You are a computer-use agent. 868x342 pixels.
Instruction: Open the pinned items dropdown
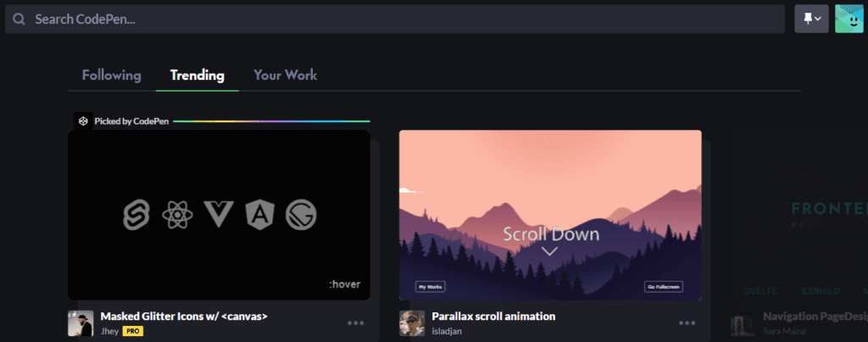(x=810, y=19)
